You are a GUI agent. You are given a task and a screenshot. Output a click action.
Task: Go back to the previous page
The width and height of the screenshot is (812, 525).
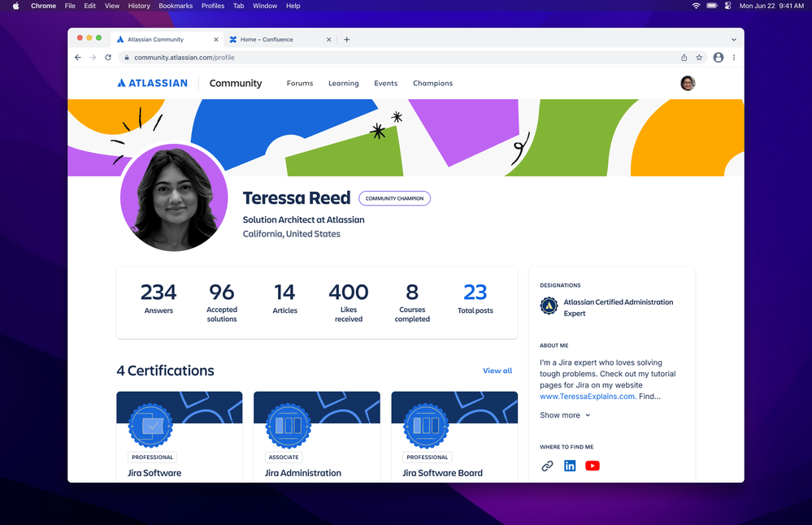coord(78,58)
